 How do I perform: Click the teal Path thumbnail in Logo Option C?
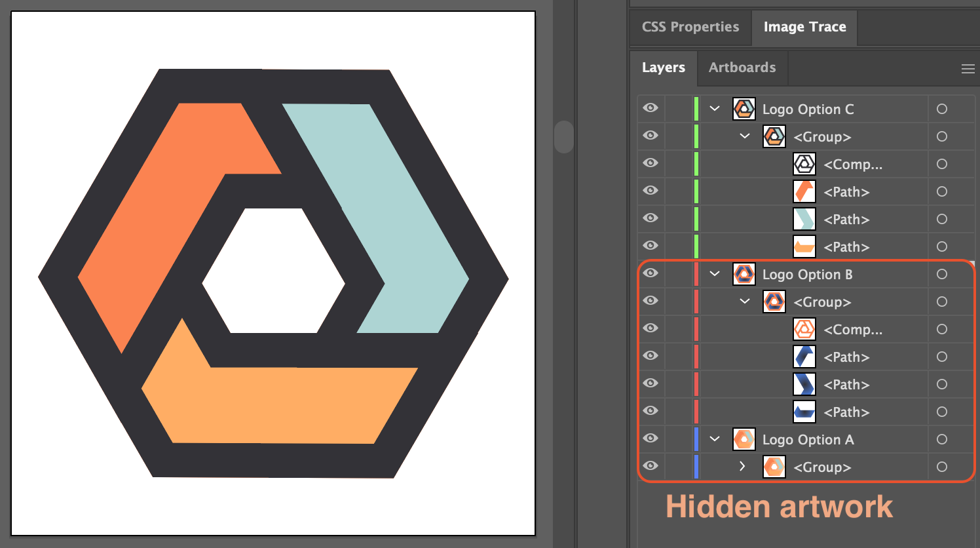point(804,219)
